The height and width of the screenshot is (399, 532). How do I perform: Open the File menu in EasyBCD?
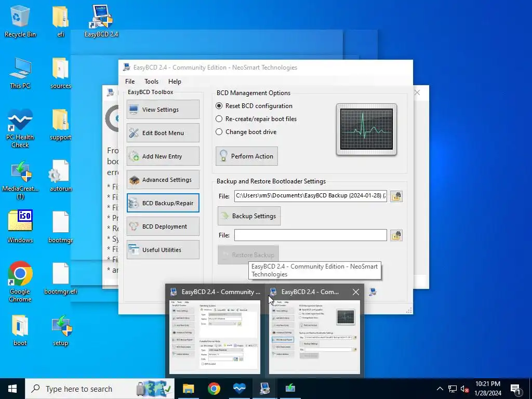point(130,82)
